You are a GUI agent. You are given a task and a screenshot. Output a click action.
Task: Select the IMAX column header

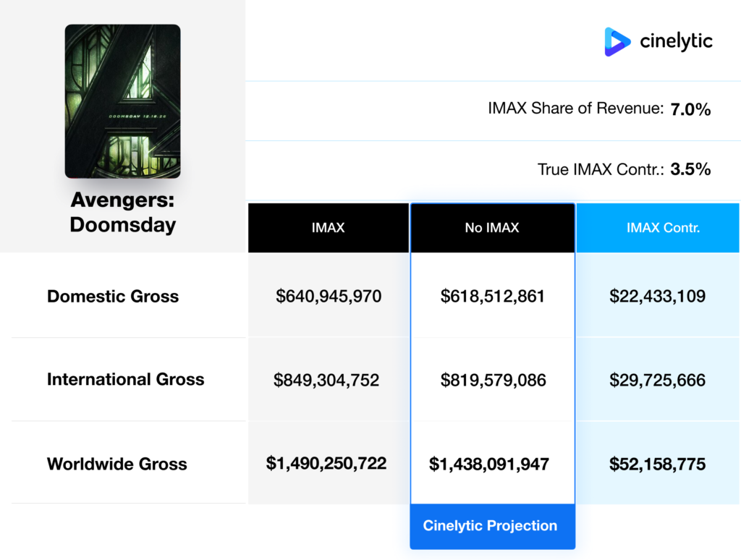pos(328,228)
